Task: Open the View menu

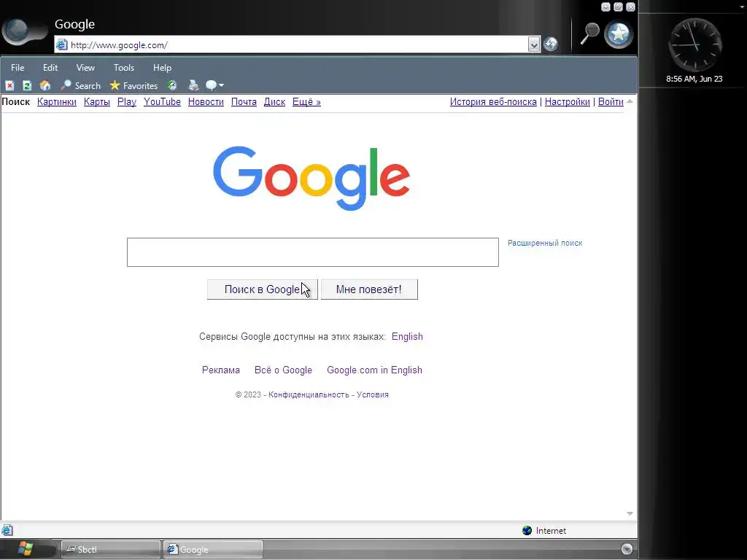Action: (x=85, y=68)
